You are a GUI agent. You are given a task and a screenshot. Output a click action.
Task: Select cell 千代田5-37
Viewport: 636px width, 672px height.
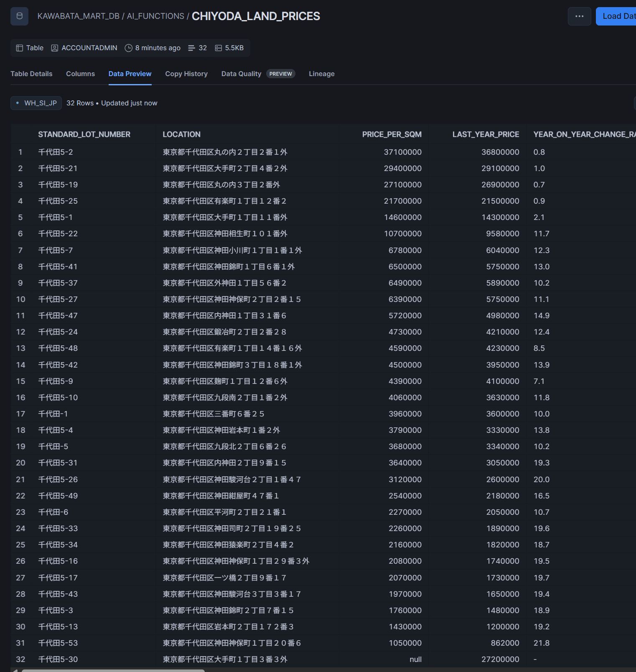pos(58,283)
